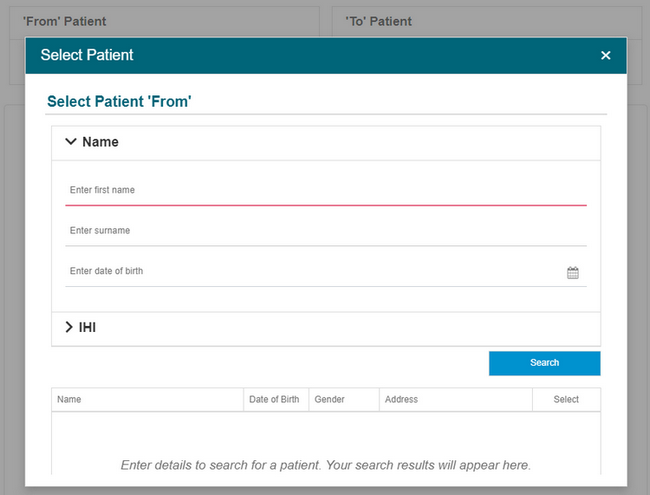Focus the Enter first name field
Viewport: 650px width, 495px height.
325,190
